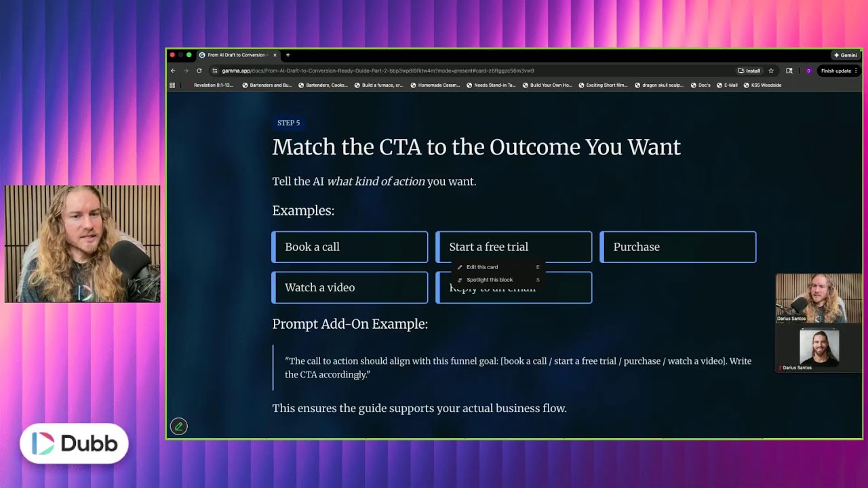Open the apps grid icon in bookmarks bar
The image size is (868, 488).
[x=172, y=85]
